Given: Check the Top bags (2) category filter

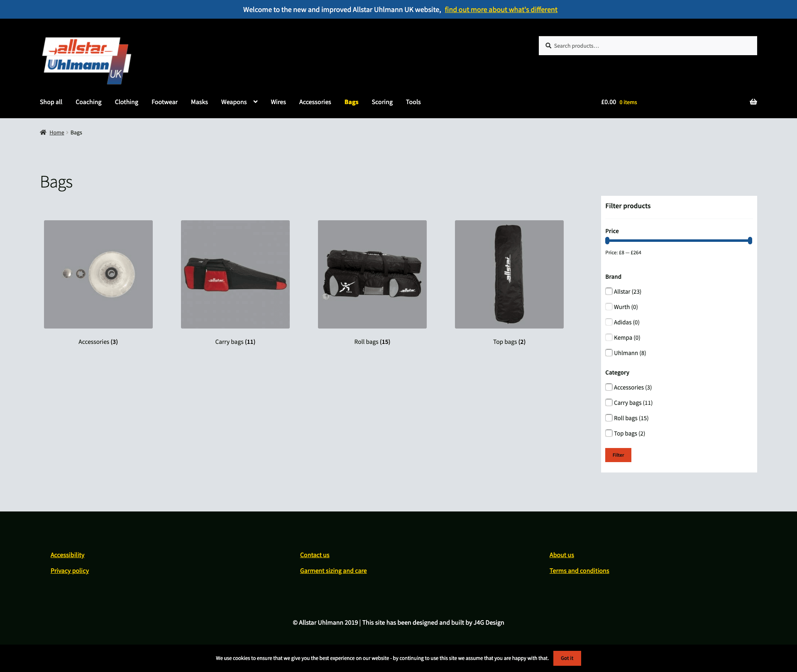Looking at the screenshot, I should (x=609, y=433).
